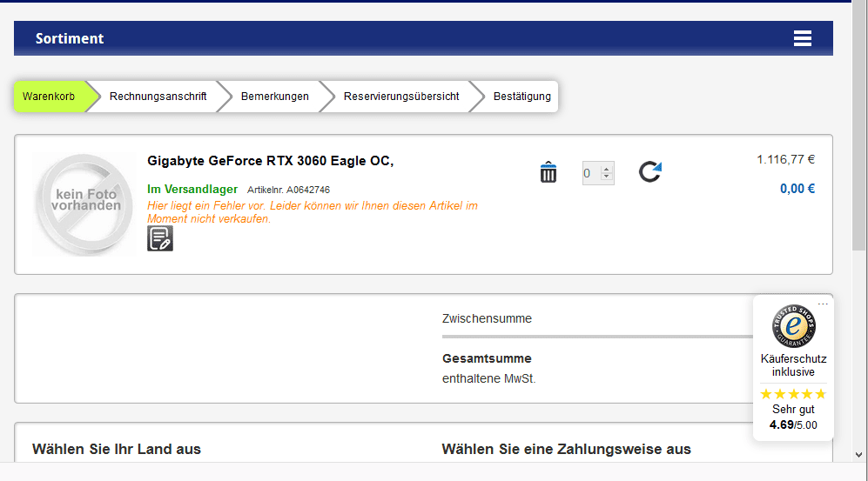
Task: Click the Trusted Shops star rating
Action: (793, 394)
